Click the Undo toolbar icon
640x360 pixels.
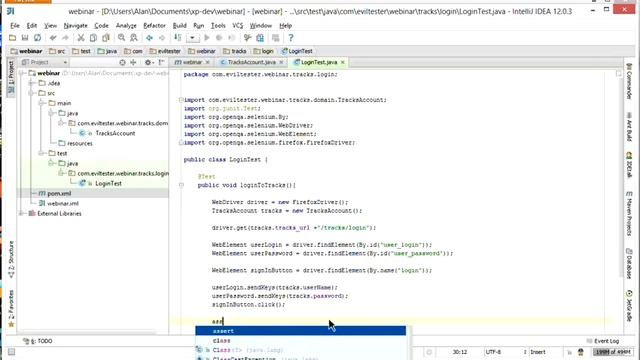point(53,38)
